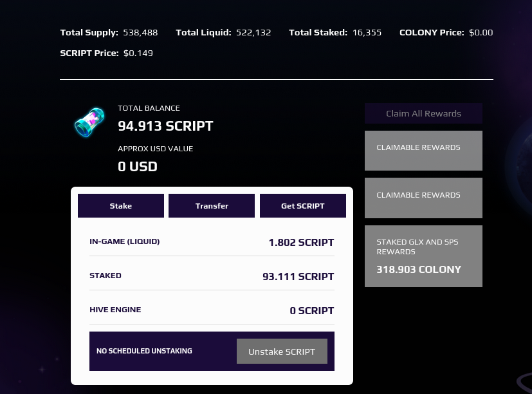The image size is (532, 394).
Task: Click the Total Staked statistic
Action: (335, 32)
